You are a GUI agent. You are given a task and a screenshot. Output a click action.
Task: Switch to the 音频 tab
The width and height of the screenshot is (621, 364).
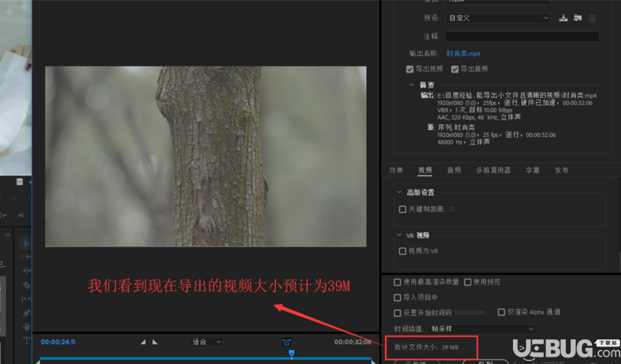coord(454,170)
